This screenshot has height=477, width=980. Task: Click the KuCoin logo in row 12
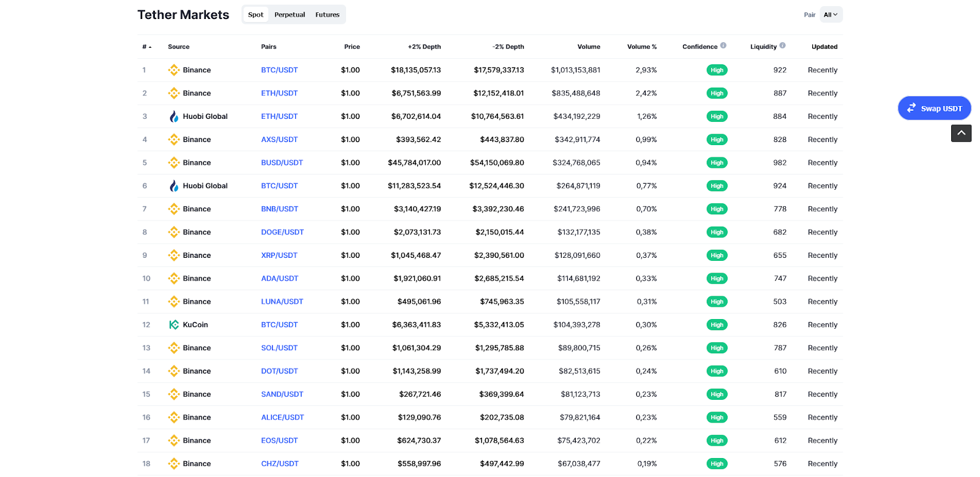(x=174, y=325)
